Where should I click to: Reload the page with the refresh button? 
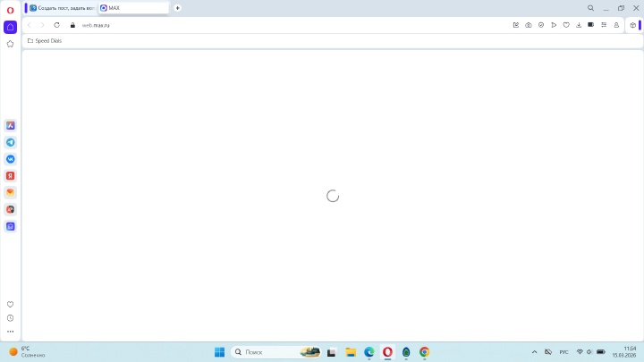pos(57,25)
